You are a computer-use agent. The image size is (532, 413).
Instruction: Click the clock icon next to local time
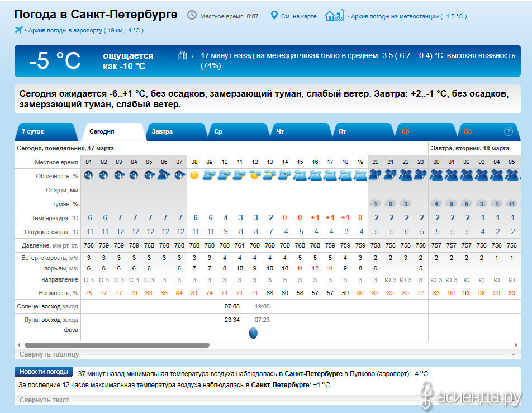[192, 15]
